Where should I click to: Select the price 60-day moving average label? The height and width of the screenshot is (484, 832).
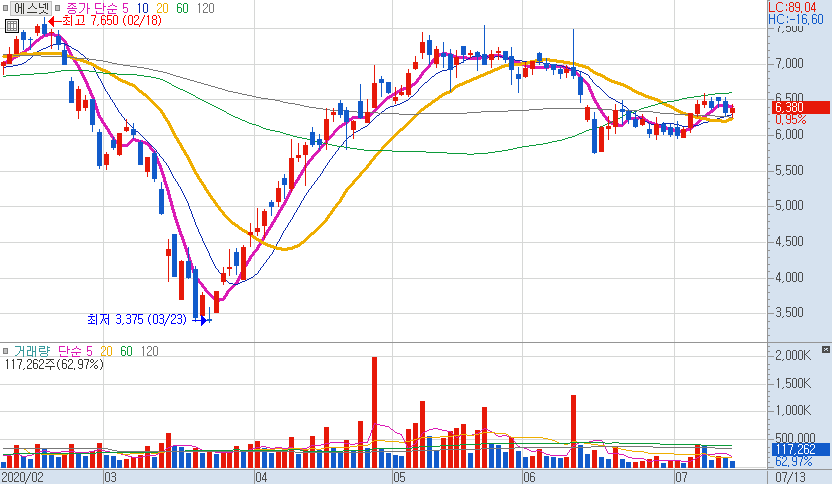tap(182, 8)
